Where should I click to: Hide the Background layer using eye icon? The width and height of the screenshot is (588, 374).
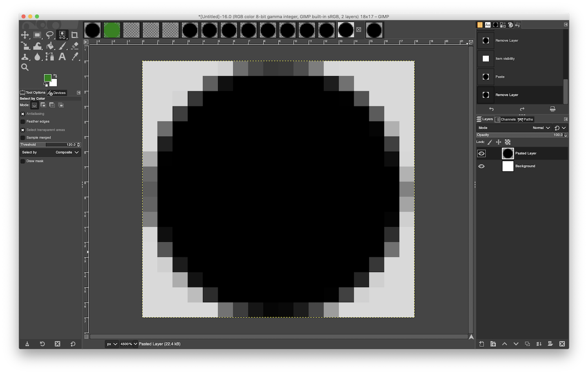tap(481, 166)
